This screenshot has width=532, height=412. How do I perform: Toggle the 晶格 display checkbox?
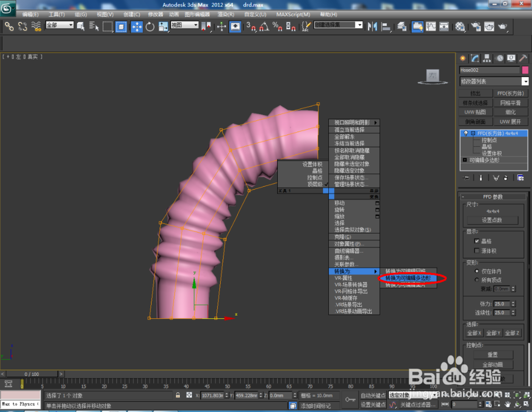pyautogui.click(x=477, y=241)
